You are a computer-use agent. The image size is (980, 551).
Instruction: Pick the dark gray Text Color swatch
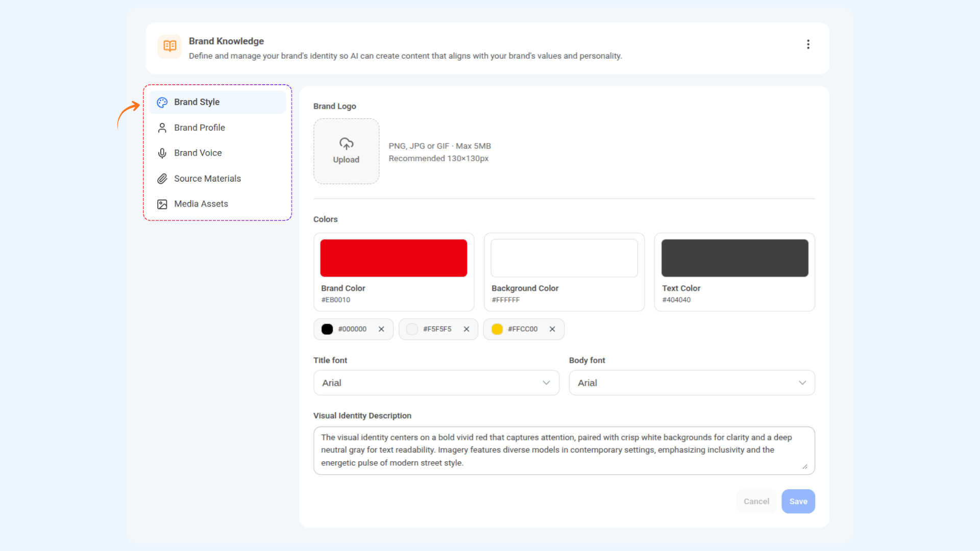[735, 258]
